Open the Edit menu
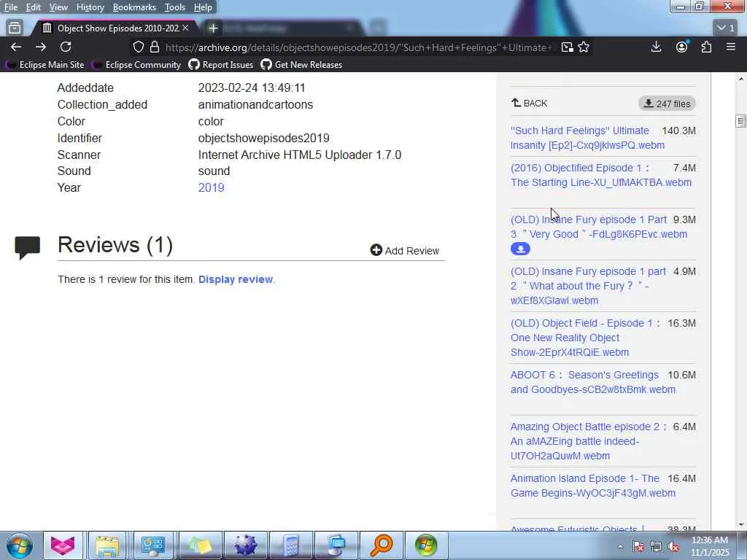This screenshot has height=560, width=747. 33,7
